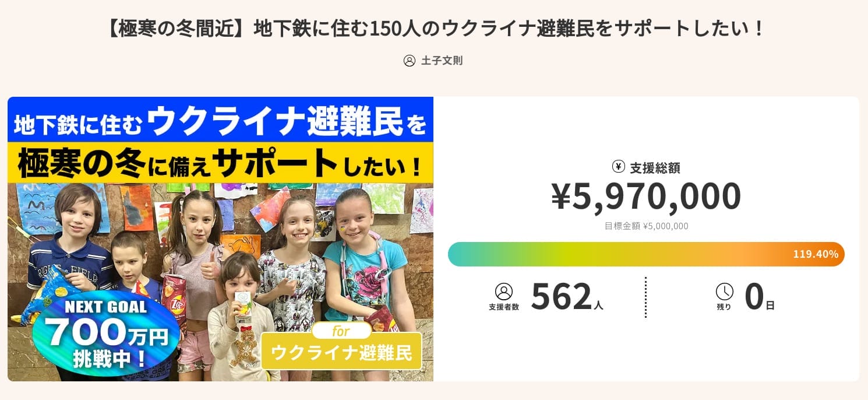Click the profile icon beside 土子文則
Screen dimensions: 868x400
pos(410,61)
